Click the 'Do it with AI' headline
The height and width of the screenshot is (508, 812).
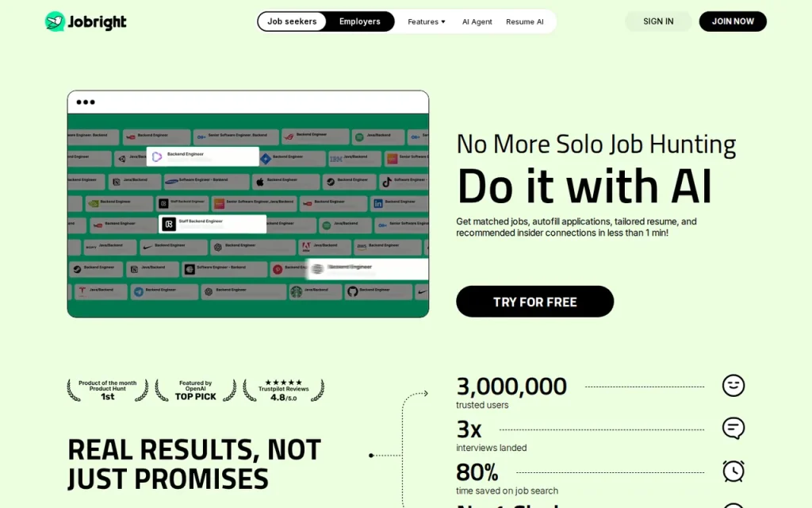(x=584, y=186)
